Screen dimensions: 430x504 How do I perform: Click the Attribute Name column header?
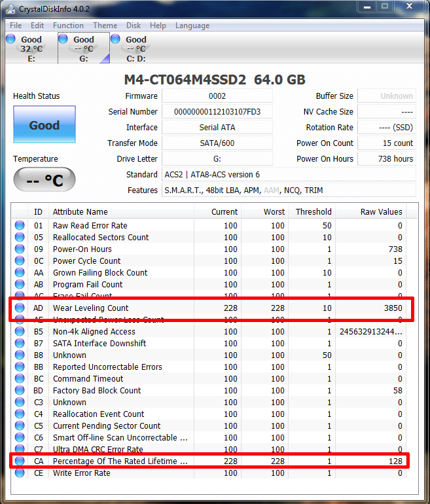pos(121,212)
